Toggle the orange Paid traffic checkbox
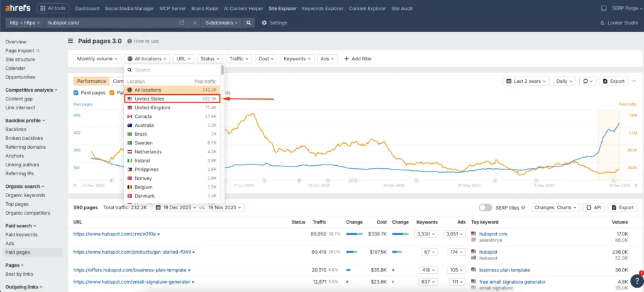644x292 pixels. point(112,93)
